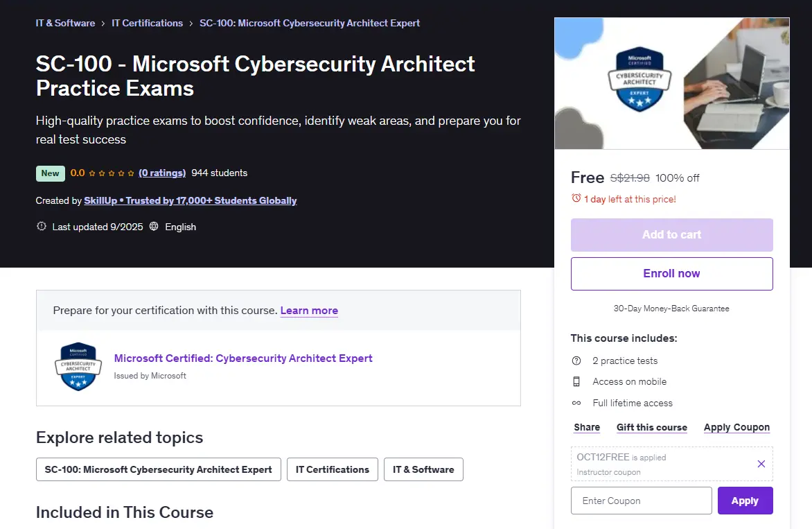Screen dimensions: 812x529
Task: Select the SC-100 Microsoft Cybersecurity Architect Expert topic chip
Action: coord(159,469)
